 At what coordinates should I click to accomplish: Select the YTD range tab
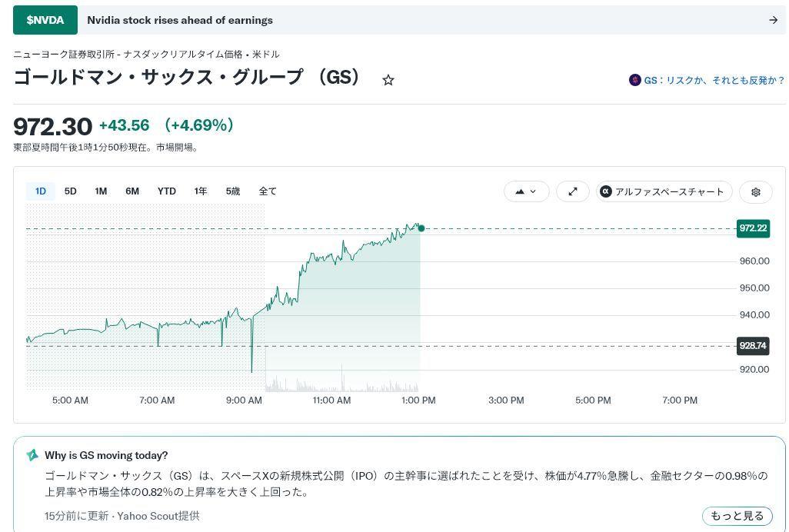[167, 191]
